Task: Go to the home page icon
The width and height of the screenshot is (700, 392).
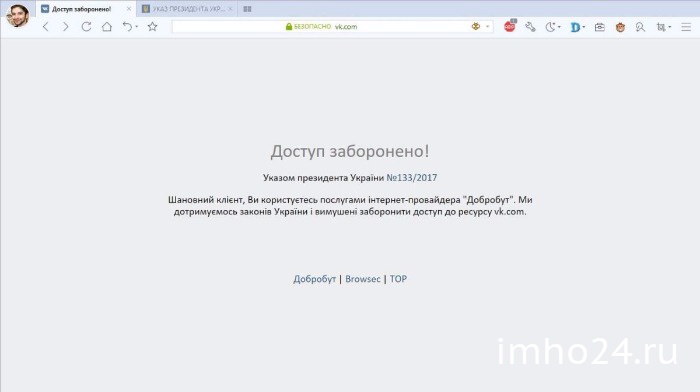Action: (107, 27)
